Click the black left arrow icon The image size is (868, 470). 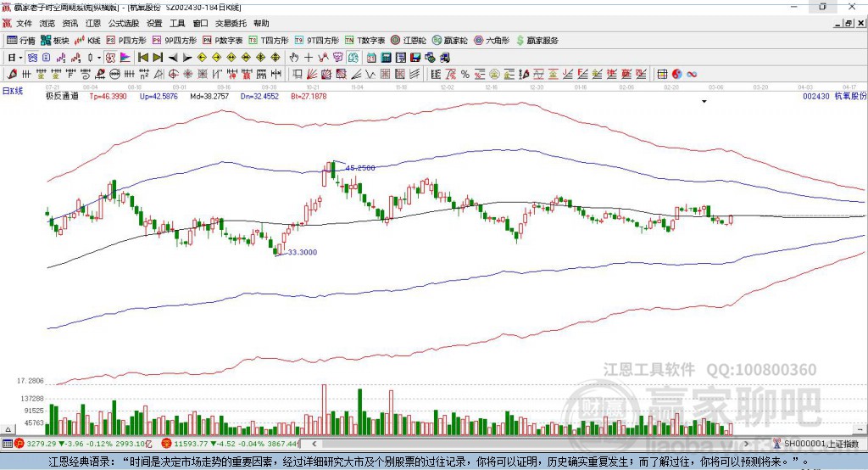point(173,58)
